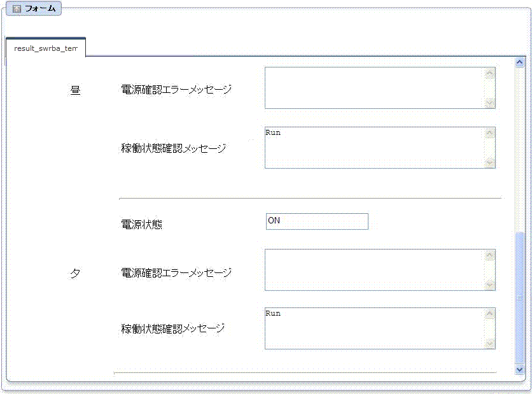
Task: Click down arrow in 昼 電源確認エラーメッセージ box
Action: click(489, 103)
